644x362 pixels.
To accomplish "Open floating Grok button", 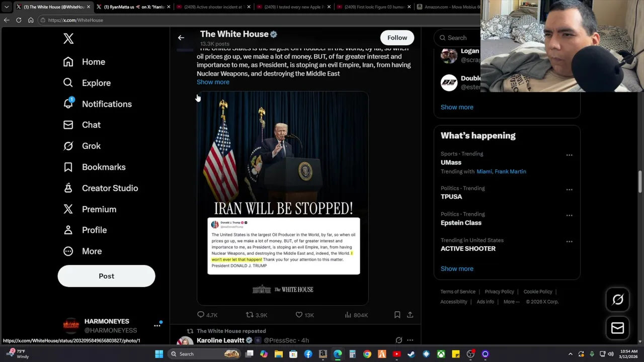I will point(617,300).
